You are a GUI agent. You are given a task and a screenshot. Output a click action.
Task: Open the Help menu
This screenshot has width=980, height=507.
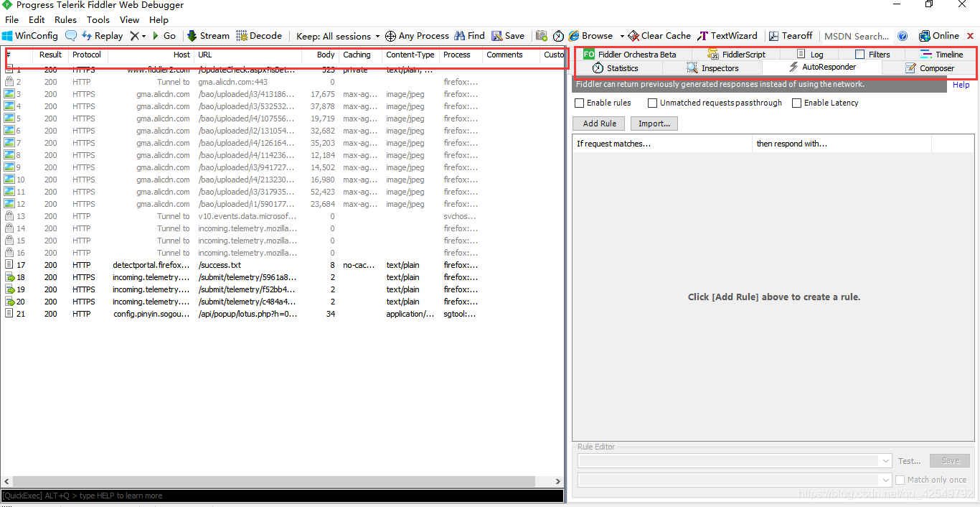point(159,20)
